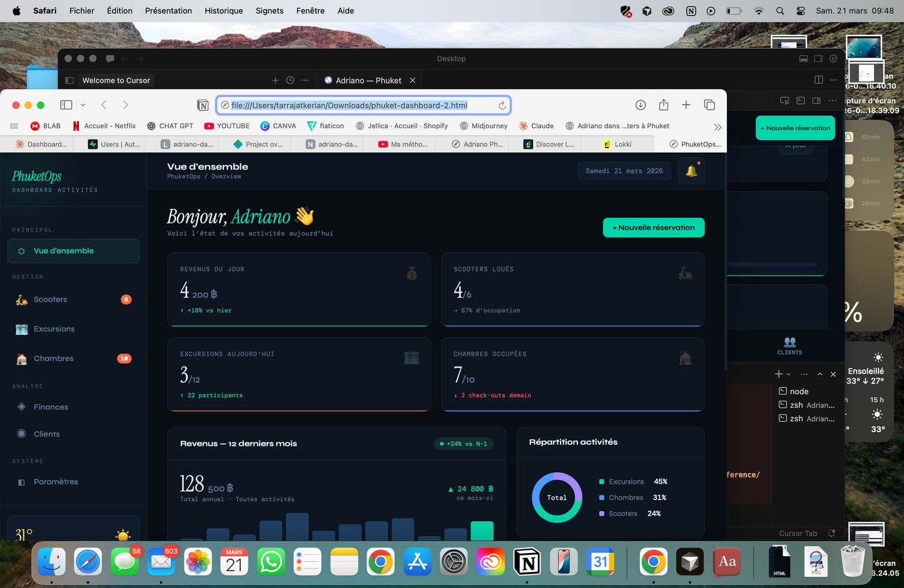Open the CLIENTS tab in the Cursor preview
Image resolution: width=904 pixels, height=588 pixels.
(790, 346)
